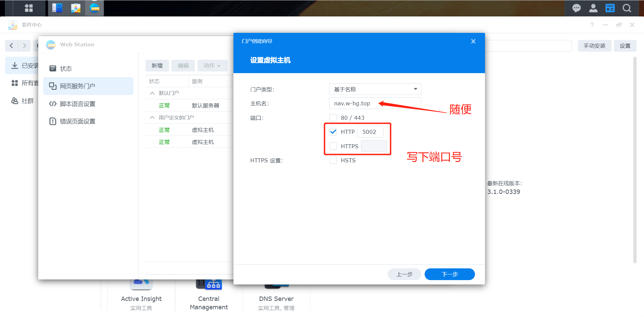Open the DSM main menu grid icon

[x=29, y=8]
